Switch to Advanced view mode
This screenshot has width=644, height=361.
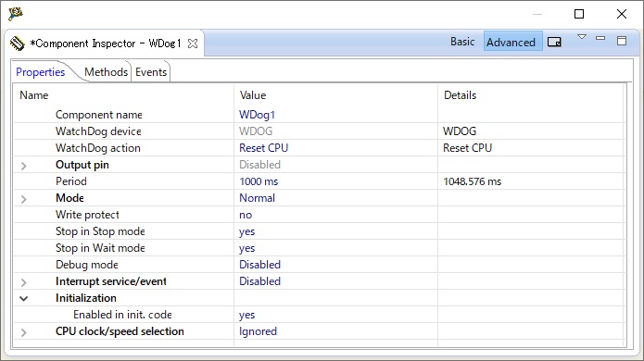[511, 42]
